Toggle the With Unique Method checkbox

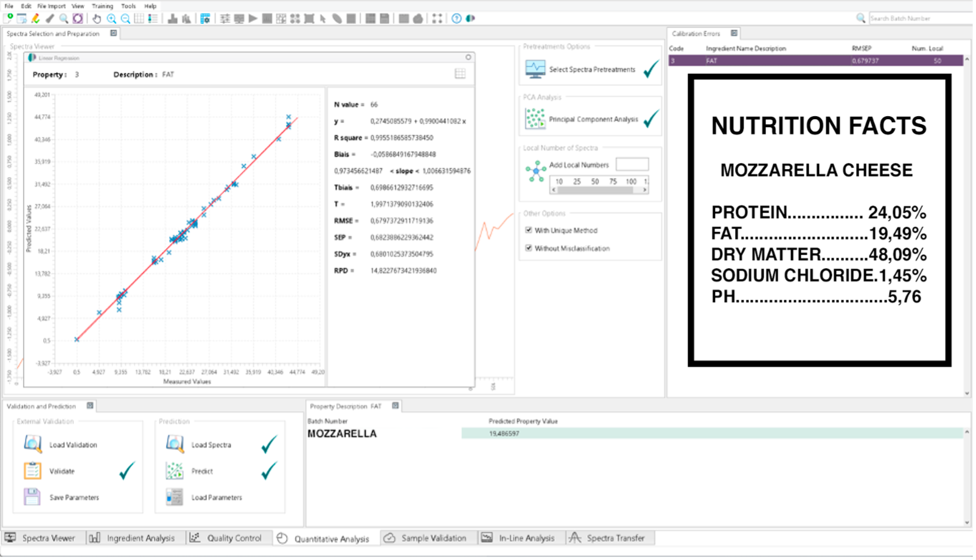[529, 230]
